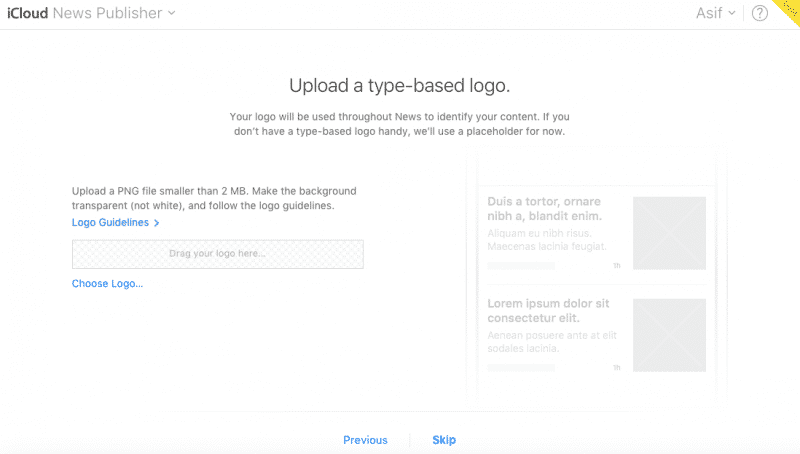The image size is (800, 454).
Task: Click the "Aenean posuere" preview excerpt
Action: pyautogui.click(x=551, y=342)
